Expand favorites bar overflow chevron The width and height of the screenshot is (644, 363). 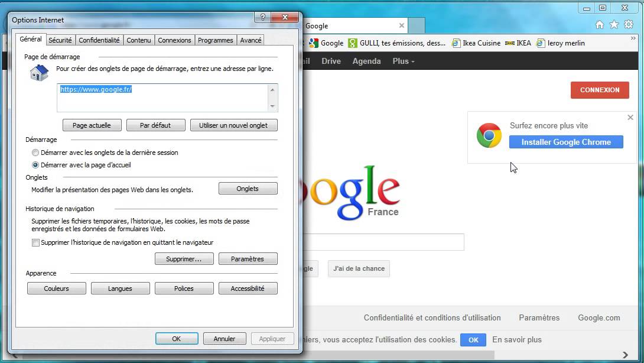tap(633, 38)
